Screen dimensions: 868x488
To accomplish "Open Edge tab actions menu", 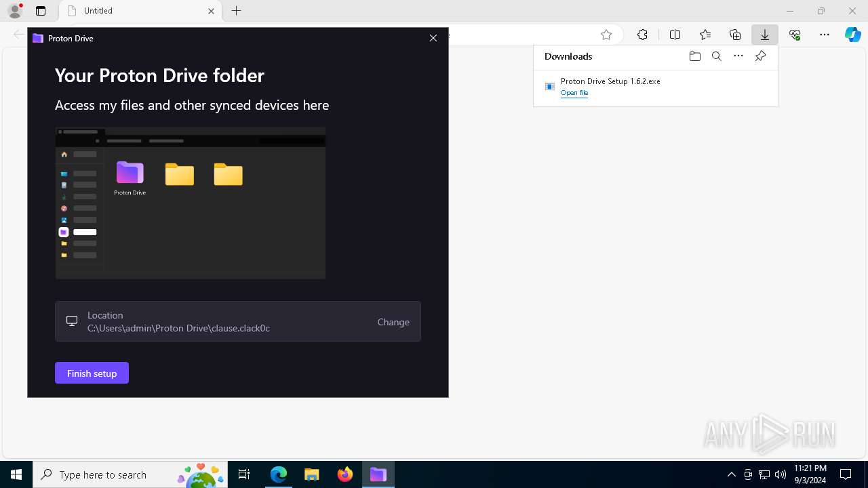I will pos(41,11).
